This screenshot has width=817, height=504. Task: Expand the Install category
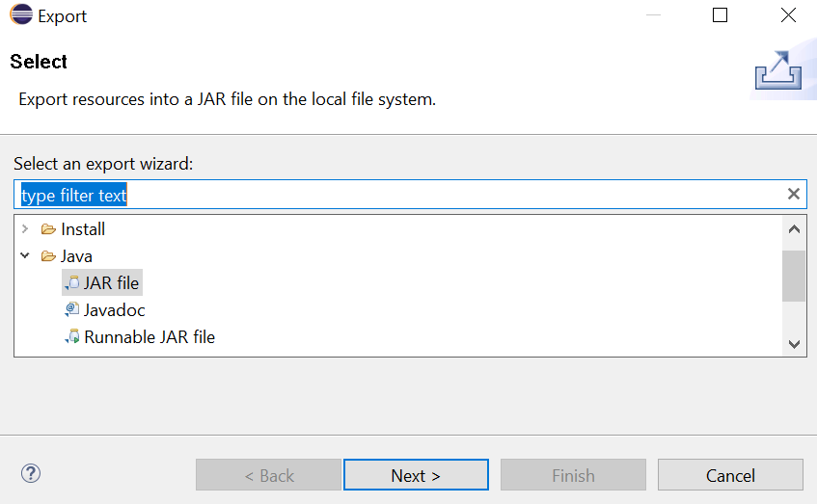pos(24,228)
